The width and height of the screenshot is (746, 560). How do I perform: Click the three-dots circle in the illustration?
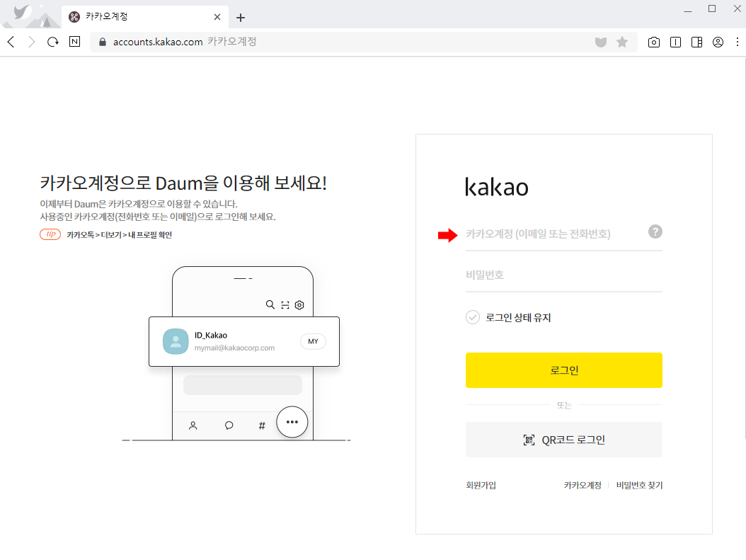[292, 422]
